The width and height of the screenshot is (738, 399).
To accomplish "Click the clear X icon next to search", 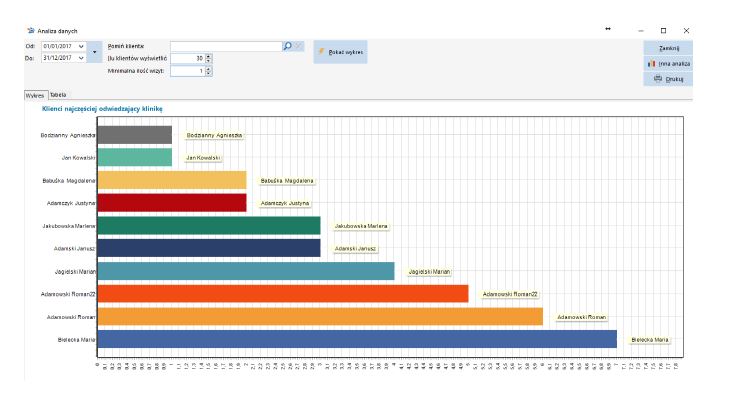I will coord(298,46).
